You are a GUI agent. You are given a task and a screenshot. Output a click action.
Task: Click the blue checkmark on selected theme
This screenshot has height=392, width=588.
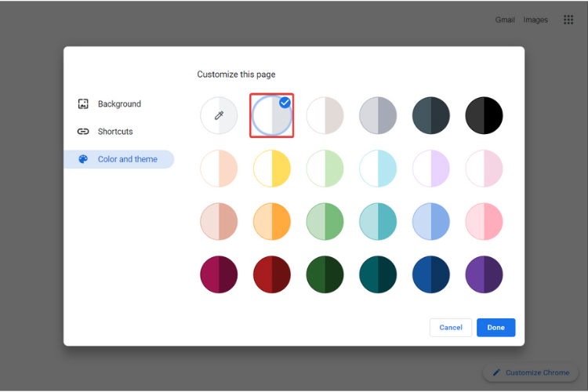click(285, 103)
